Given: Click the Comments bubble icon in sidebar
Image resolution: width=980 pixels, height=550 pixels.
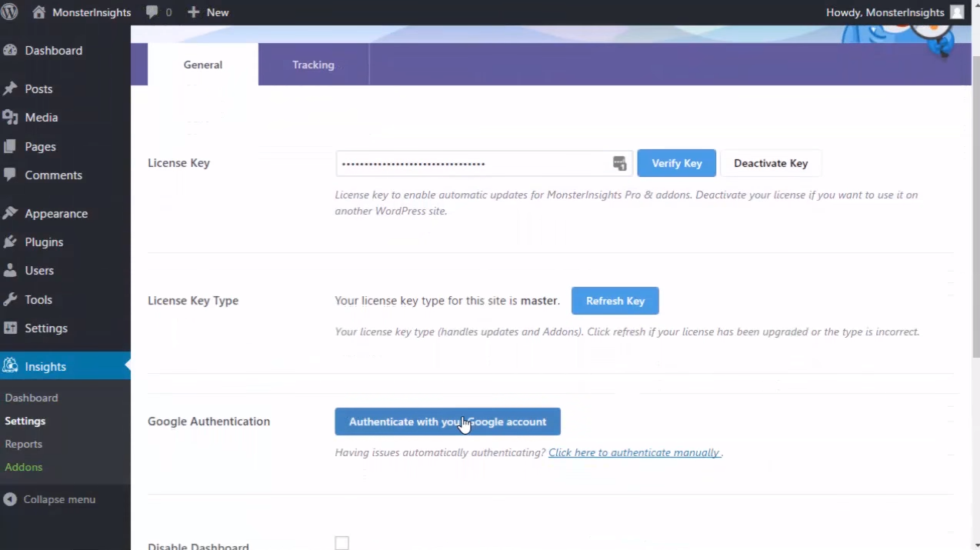Looking at the screenshot, I should tap(10, 175).
